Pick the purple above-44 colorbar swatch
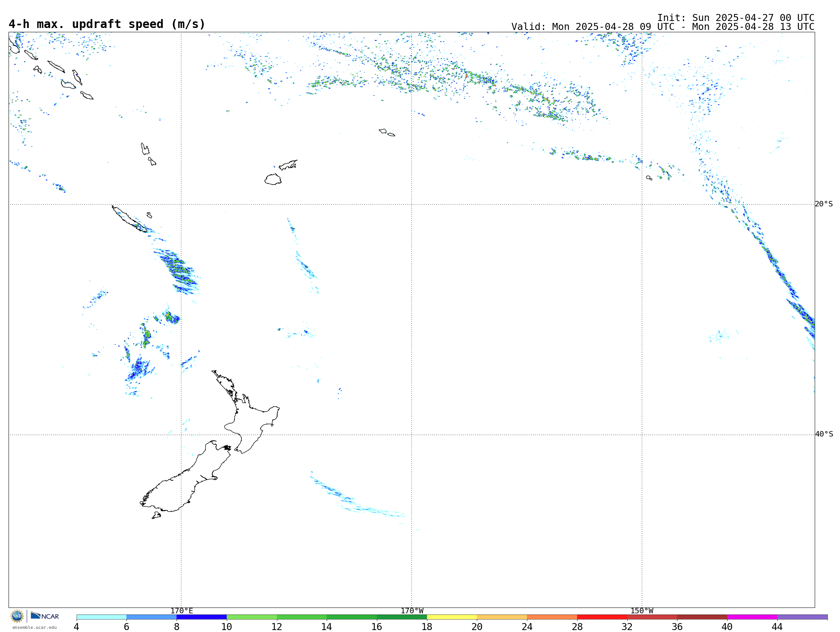 pos(803,617)
